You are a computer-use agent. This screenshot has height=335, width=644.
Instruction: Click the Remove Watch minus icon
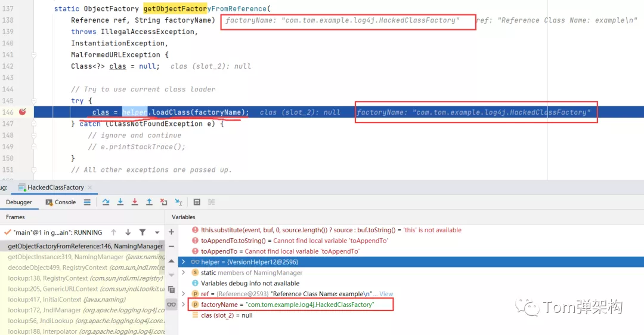[172, 246]
